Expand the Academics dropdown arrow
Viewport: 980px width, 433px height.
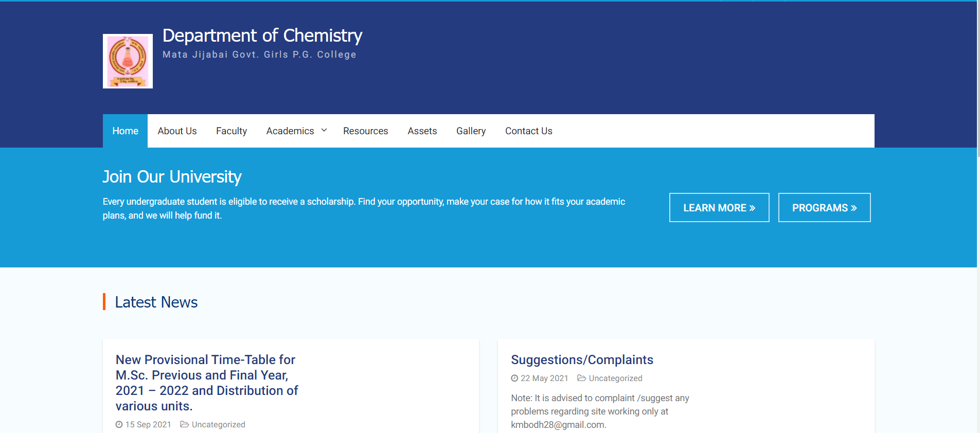point(324,131)
